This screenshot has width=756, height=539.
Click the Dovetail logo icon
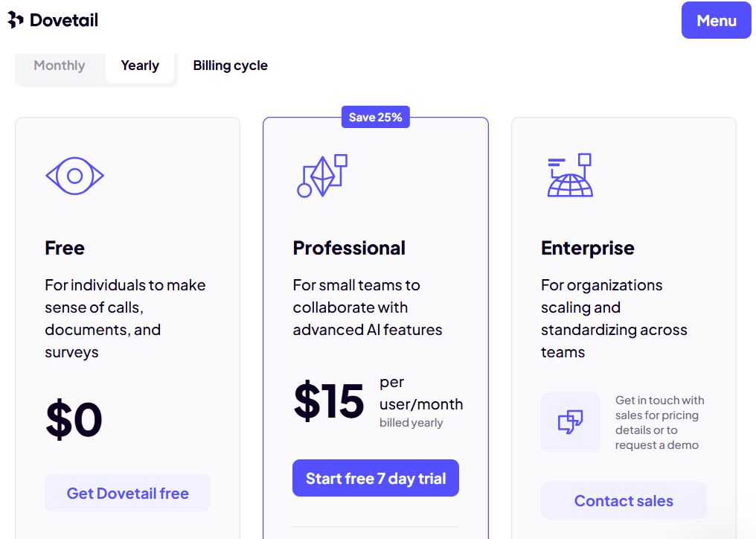tap(16, 20)
